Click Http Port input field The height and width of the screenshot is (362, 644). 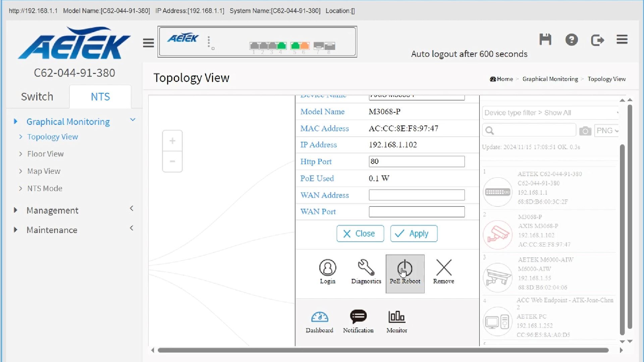click(x=416, y=161)
